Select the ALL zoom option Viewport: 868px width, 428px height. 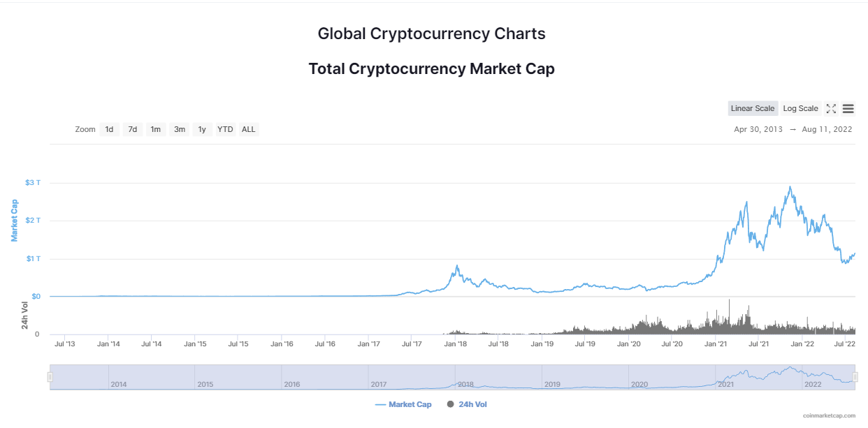pos(249,129)
